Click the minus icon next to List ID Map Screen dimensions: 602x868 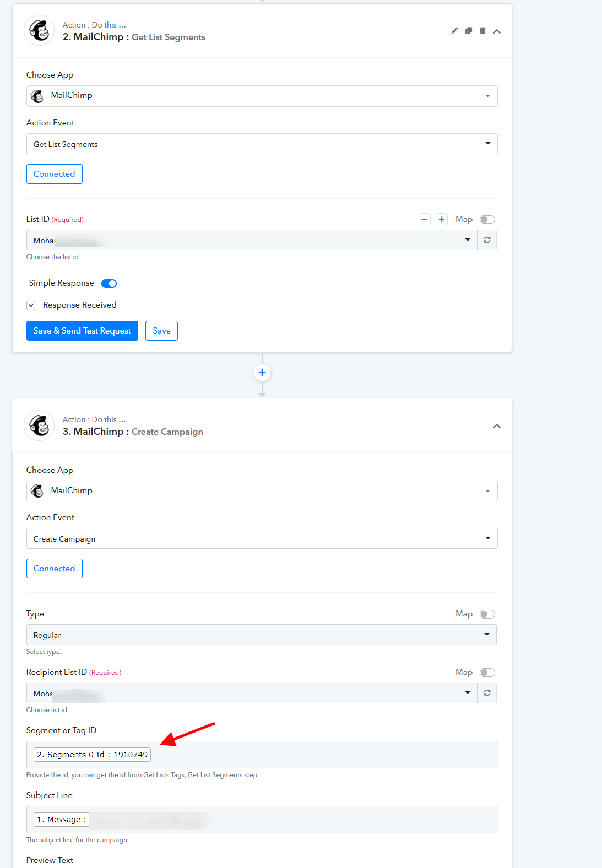click(425, 220)
